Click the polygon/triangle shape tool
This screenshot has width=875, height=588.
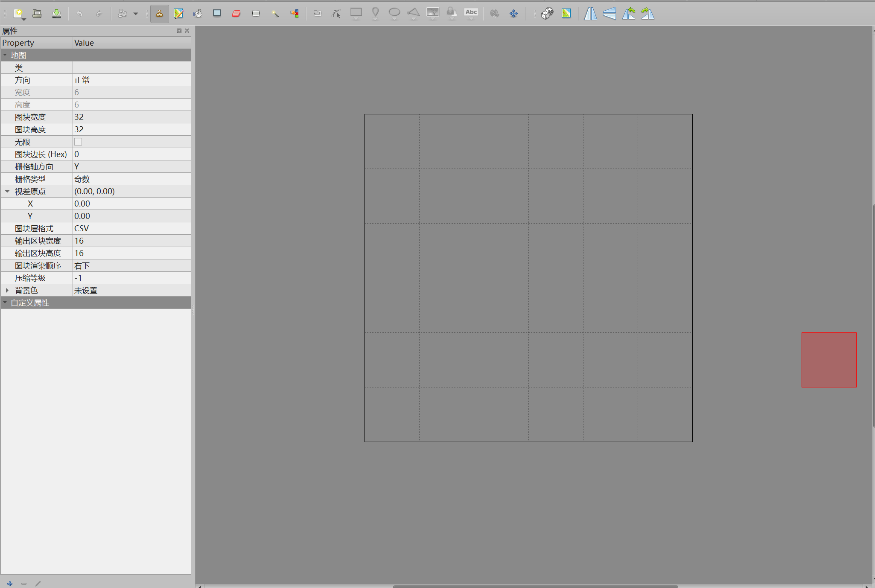tap(414, 11)
